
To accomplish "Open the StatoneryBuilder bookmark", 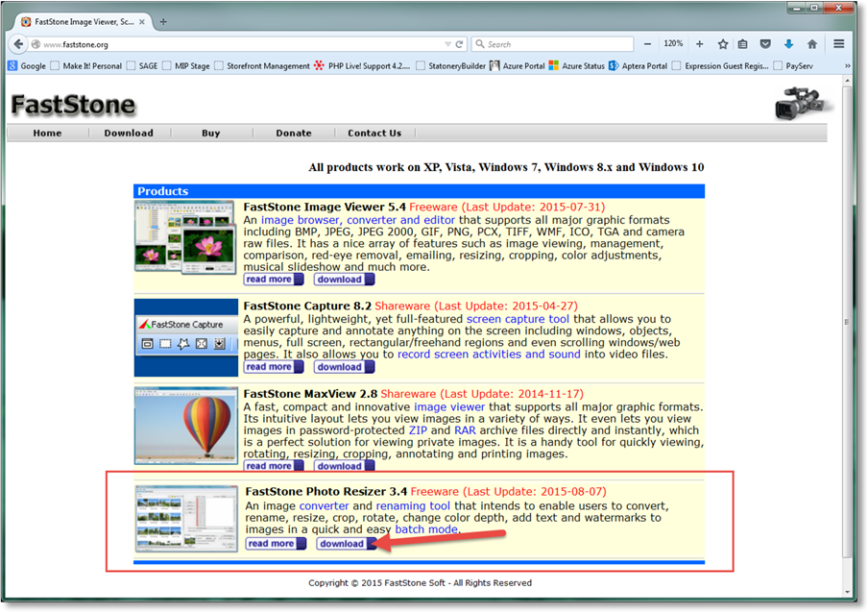I will tap(450, 66).
